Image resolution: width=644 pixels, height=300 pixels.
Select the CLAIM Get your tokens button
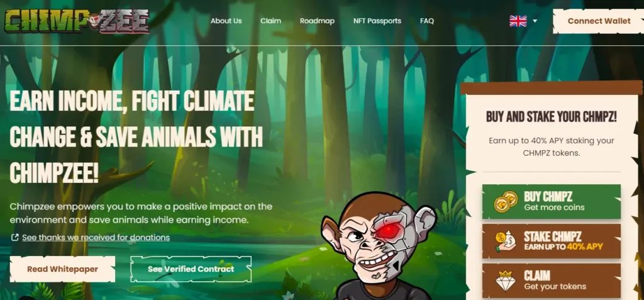tap(551, 281)
